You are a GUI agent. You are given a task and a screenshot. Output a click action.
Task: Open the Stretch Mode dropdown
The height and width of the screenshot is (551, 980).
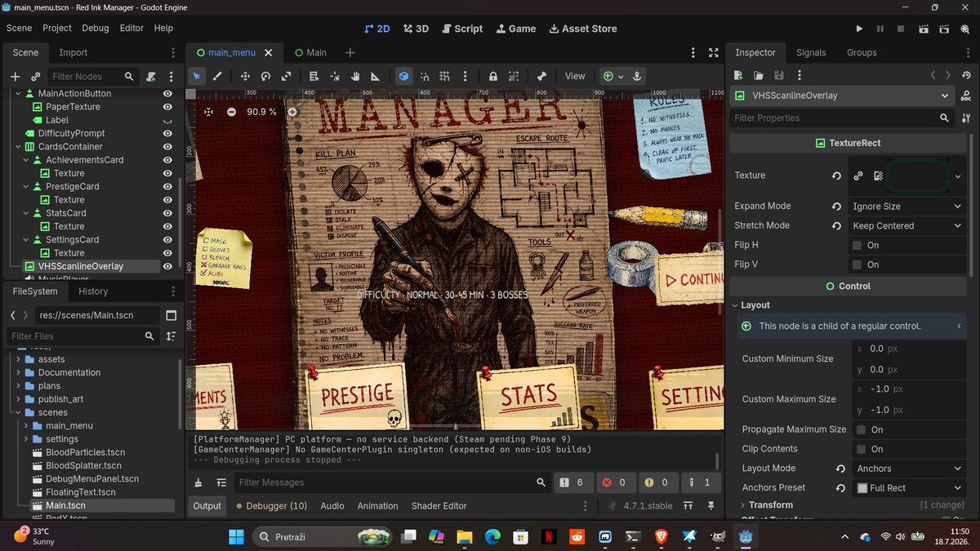click(x=907, y=226)
